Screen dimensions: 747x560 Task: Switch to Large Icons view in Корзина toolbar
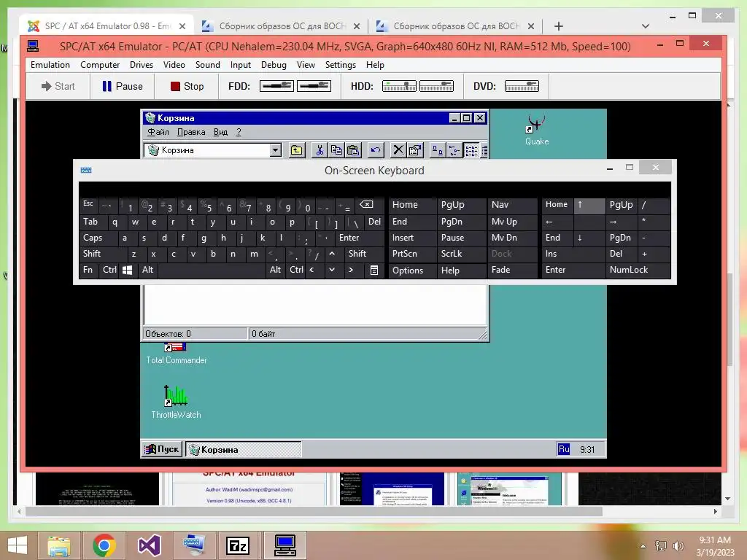click(437, 150)
